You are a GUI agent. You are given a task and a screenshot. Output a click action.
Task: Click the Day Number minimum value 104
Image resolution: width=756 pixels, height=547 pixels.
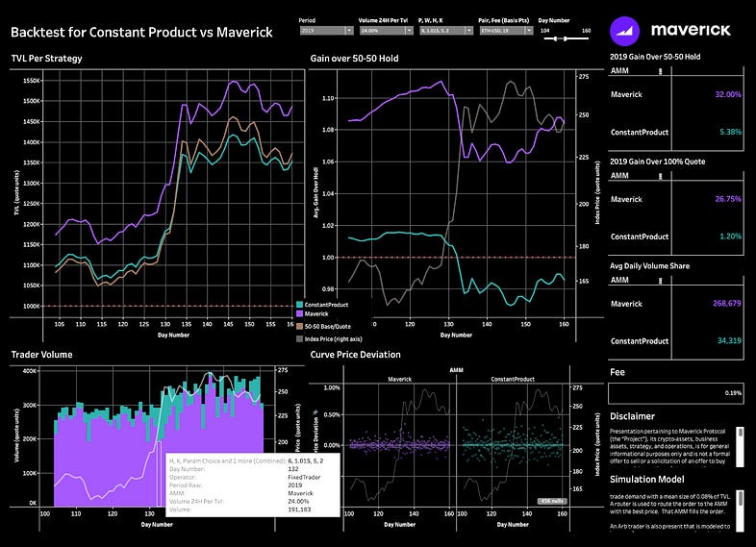pyautogui.click(x=544, y=31)
